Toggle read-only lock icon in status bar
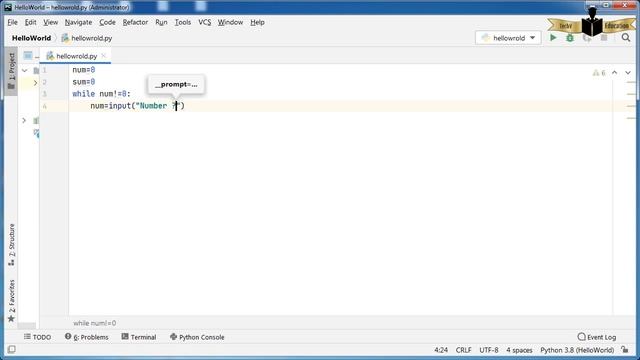 [x=625, y=350]
